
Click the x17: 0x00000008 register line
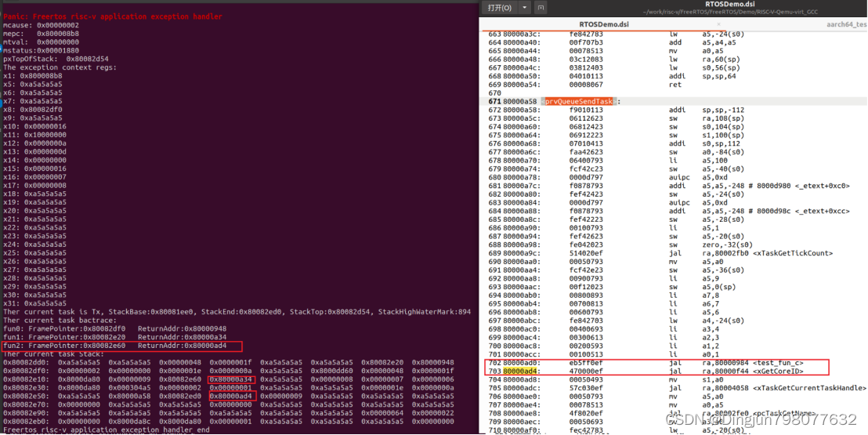point(35,185)
